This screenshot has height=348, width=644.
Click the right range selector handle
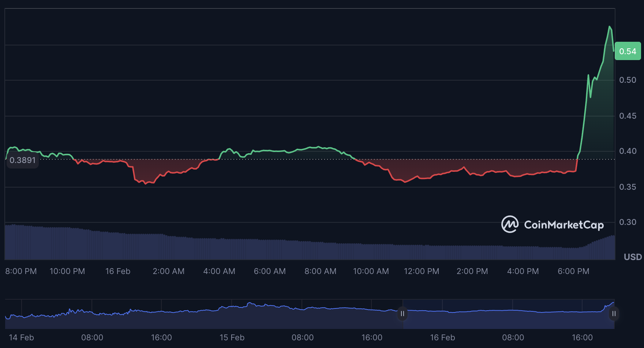pyautogui.click(x=614, y=314)
